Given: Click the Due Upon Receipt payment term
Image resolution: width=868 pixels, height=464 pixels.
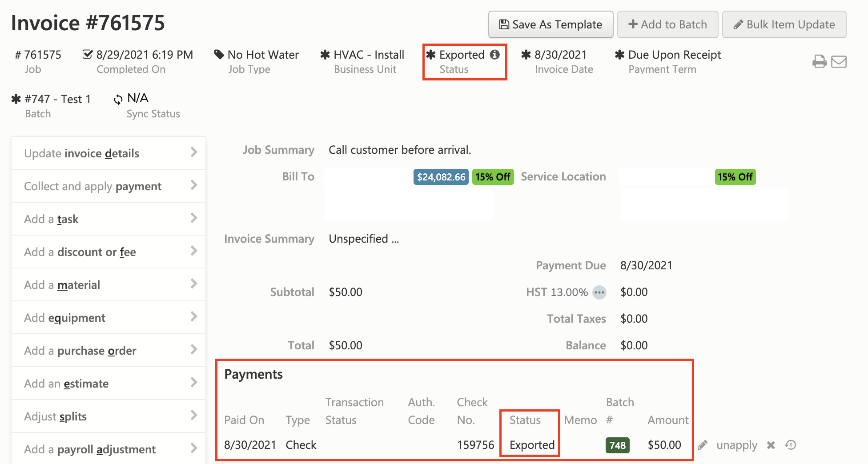Looking at the screenshot, I should [x=675, y=55].
